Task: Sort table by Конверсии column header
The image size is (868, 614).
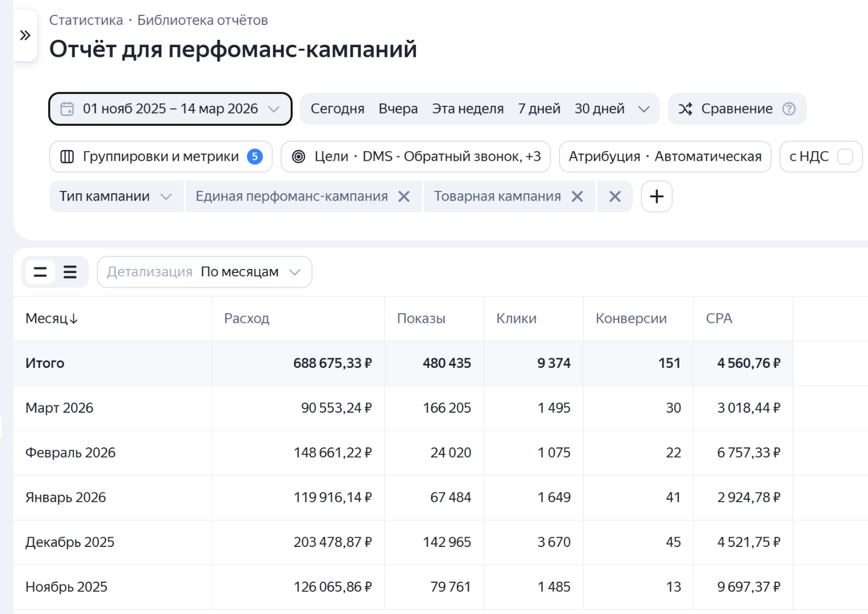Action: point(631,319)
